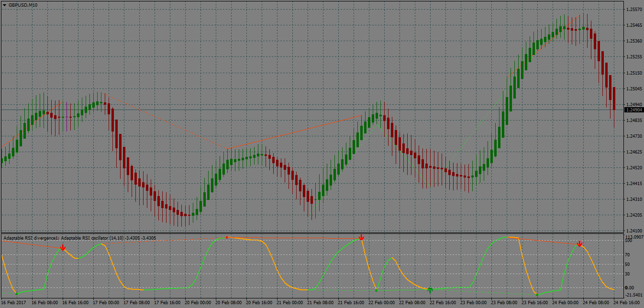
Task: Click the 22 Feb 00:00 time label
Action: [381, 303]
